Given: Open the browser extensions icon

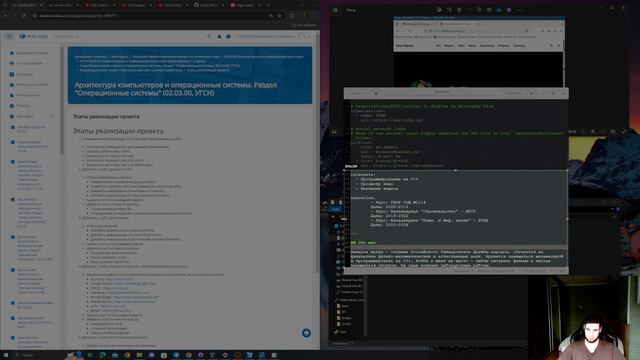Looking at the screenshot, I should pos(292,16).
